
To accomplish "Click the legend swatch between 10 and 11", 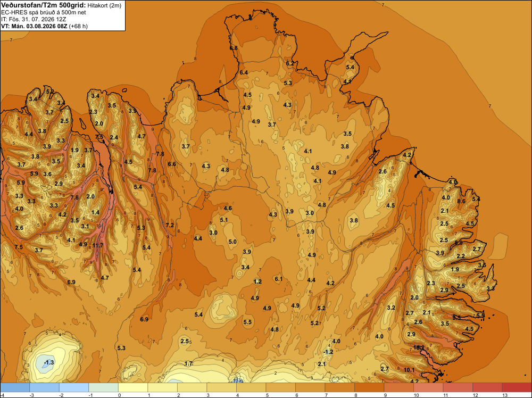I will (428, 387).
